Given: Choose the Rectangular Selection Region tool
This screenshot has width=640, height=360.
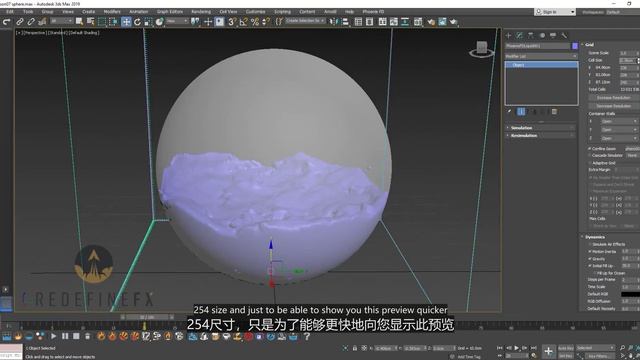Looking at the screenshot, I should (102, 22).
